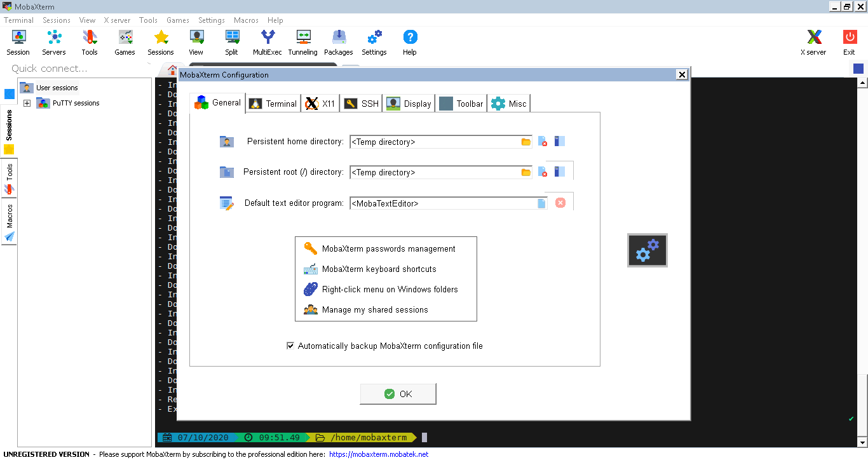Click blue square icon in left sidebar
The image size is (868, 460).
(10, 94)
